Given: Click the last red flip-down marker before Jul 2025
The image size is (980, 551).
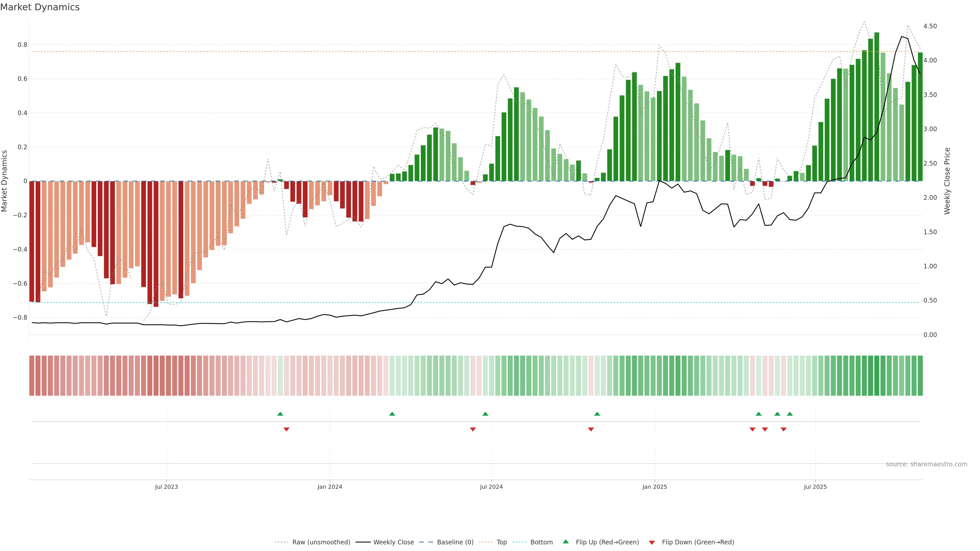Looking at the screenshot, I should point(783,429).
